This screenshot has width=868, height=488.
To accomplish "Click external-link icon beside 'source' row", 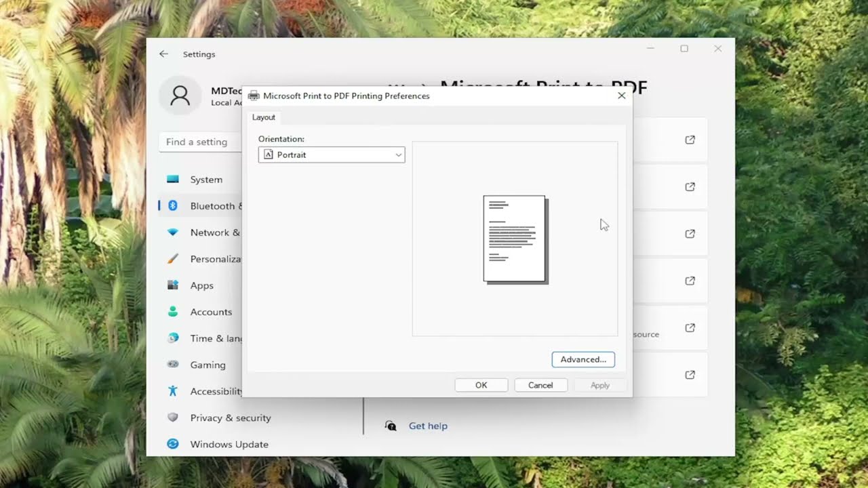I will 690,327.
